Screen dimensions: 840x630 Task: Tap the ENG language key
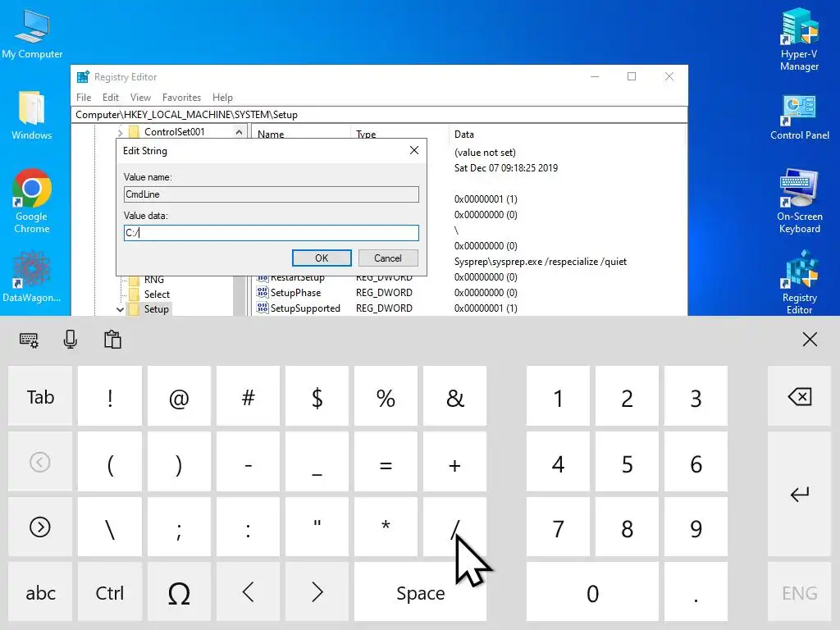point(799,592)
